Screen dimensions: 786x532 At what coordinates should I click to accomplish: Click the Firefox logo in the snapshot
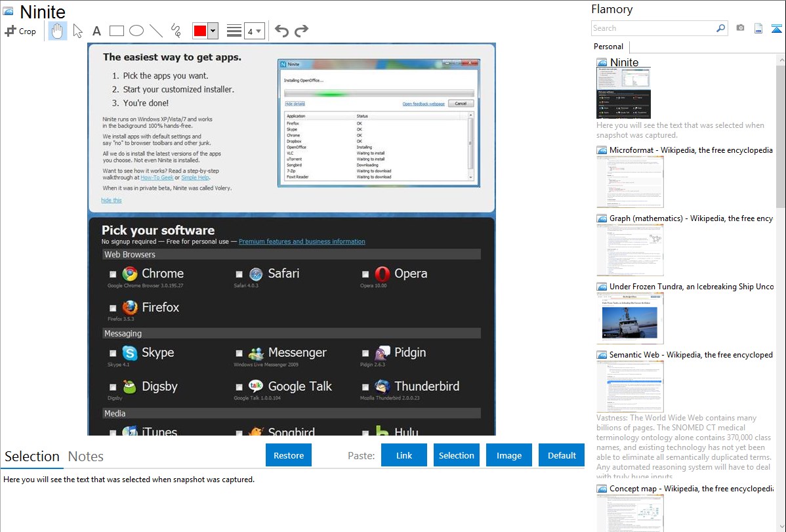[x=130, y=308]
